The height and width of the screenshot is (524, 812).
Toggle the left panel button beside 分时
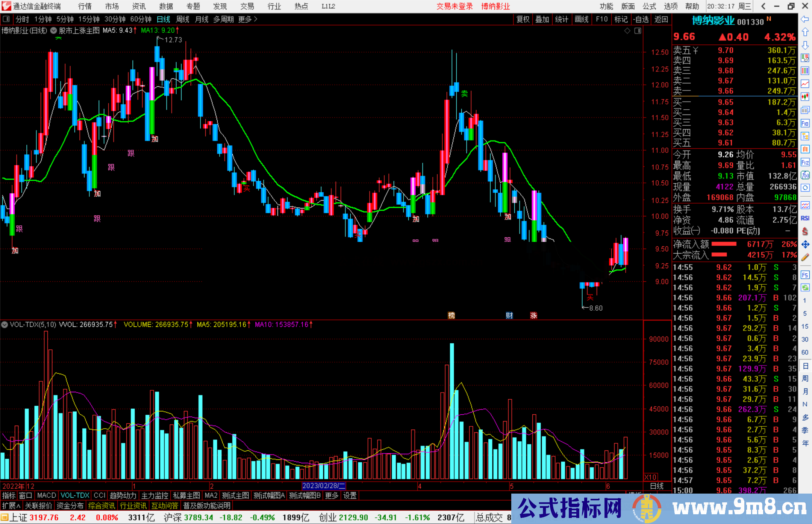point(6,19)
